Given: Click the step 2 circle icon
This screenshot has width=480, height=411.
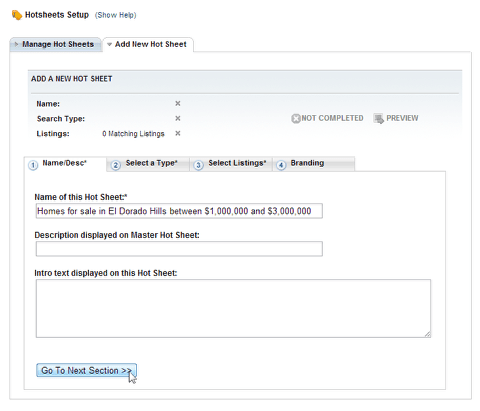Looking at the screenshot, I should pyautogui.click(x=116, y=165).
